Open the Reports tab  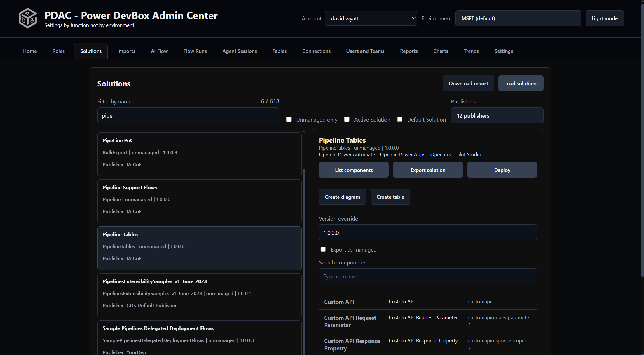click(409, 51)
